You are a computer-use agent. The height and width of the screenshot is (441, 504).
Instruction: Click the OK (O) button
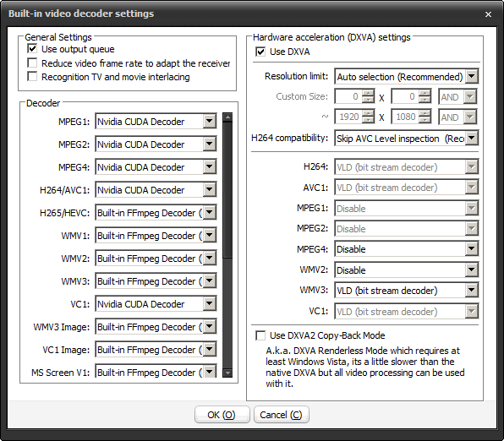point(222,415)
